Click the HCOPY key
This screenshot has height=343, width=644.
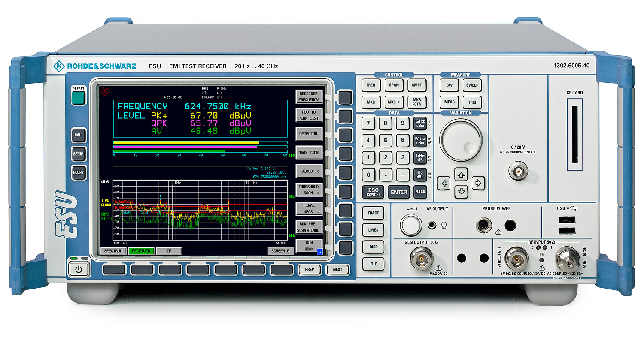pyautogui.click(x=78, y=172)
